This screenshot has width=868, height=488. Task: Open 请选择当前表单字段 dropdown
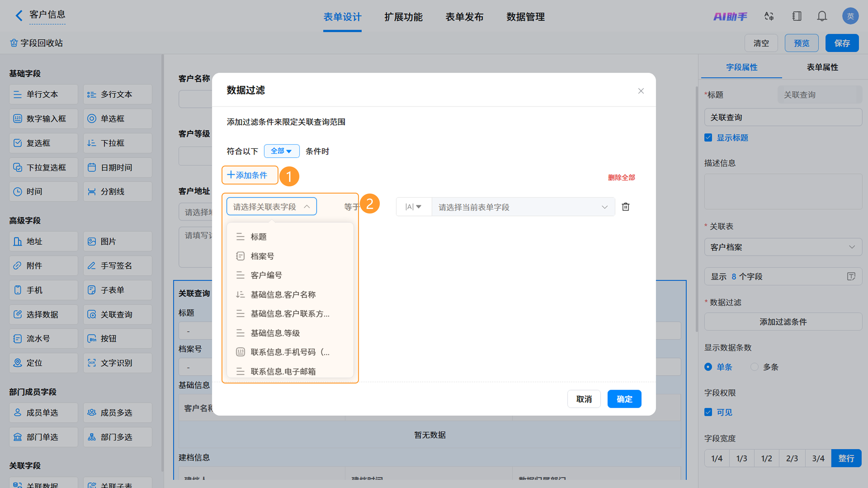pos(523,207)
